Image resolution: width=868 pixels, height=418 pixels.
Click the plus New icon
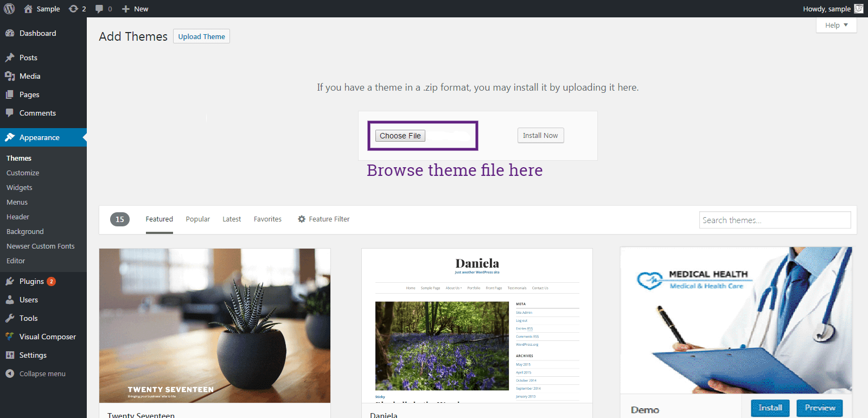click(x=126, y=9)
